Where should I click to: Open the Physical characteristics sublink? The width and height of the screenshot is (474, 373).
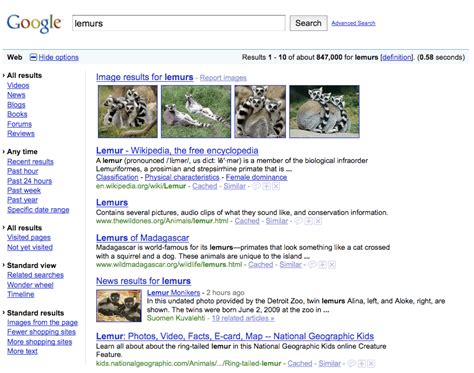pos(182,177)
